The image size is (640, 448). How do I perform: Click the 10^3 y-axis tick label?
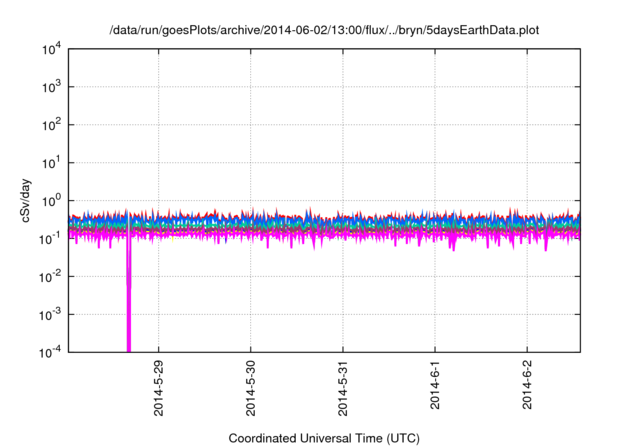[51, 87]
